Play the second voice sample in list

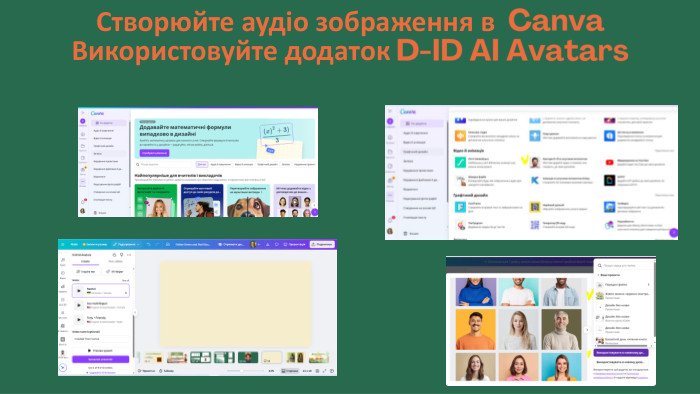79,306
